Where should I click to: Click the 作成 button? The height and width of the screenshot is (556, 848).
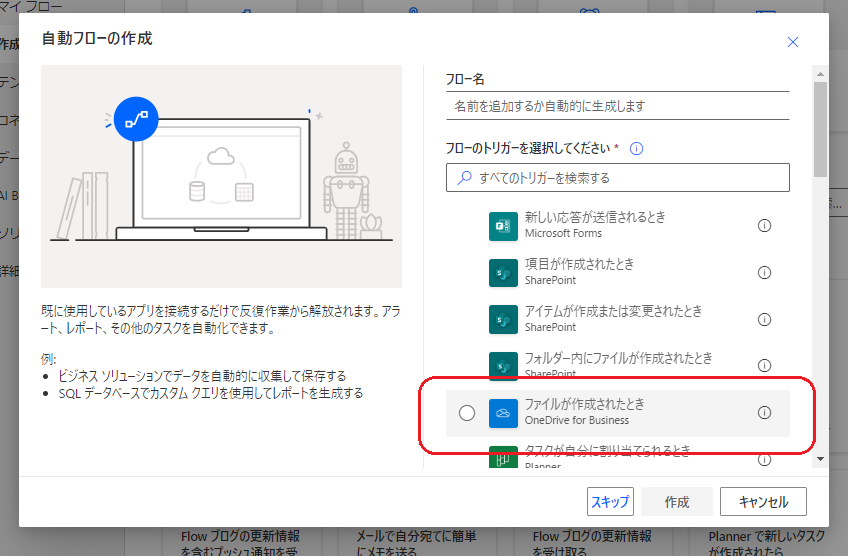[x=677, y=502]
